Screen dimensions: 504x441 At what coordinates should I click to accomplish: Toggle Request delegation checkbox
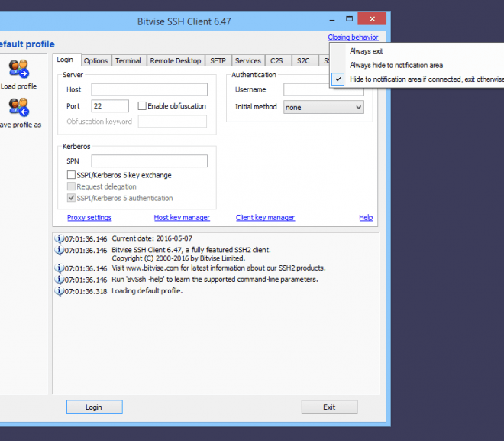(71, 186)
